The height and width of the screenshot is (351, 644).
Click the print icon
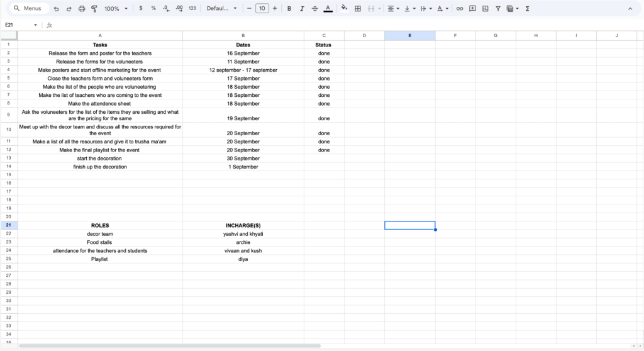click(82, 9)
